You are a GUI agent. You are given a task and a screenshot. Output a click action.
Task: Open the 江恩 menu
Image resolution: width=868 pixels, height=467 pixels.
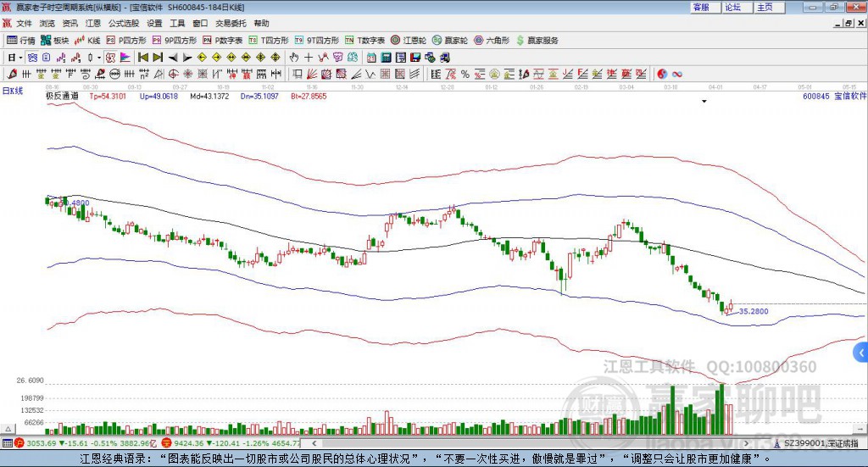pyautogui.click(x=93, y=23)
